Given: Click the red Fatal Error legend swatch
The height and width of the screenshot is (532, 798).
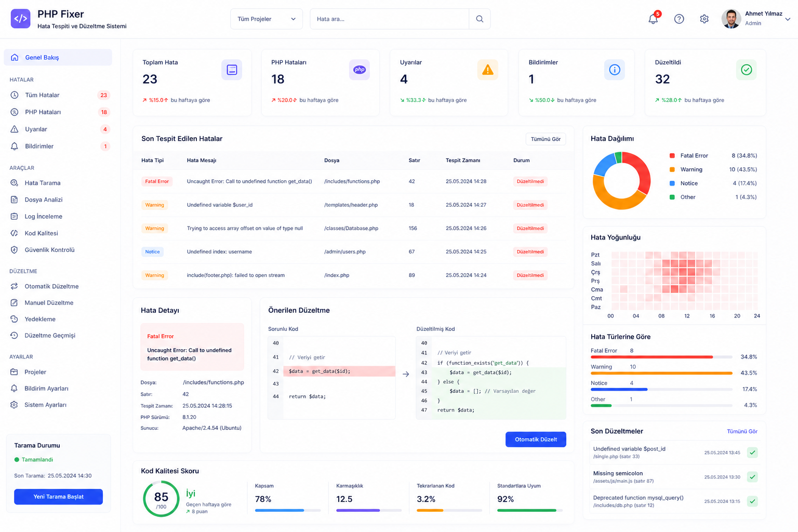Looking at the screenshot, I should click(x=672, y=156).
